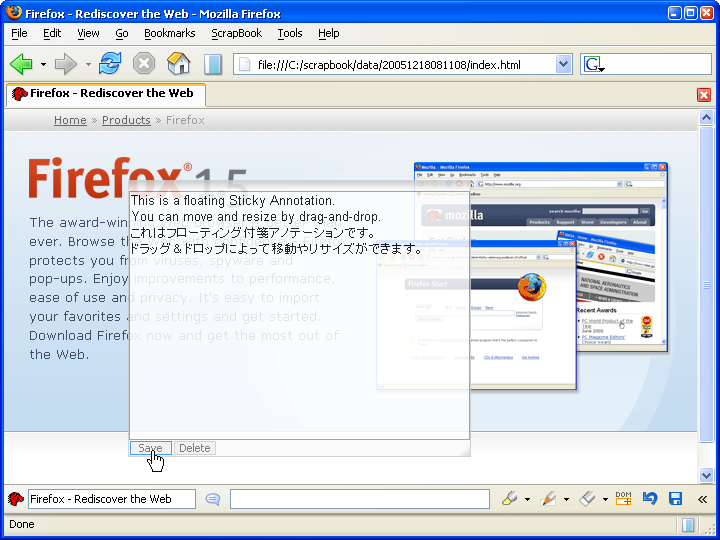Click the green Back arrow button
This screenshot has height=540, width=720.
click(x=21, y=64)
